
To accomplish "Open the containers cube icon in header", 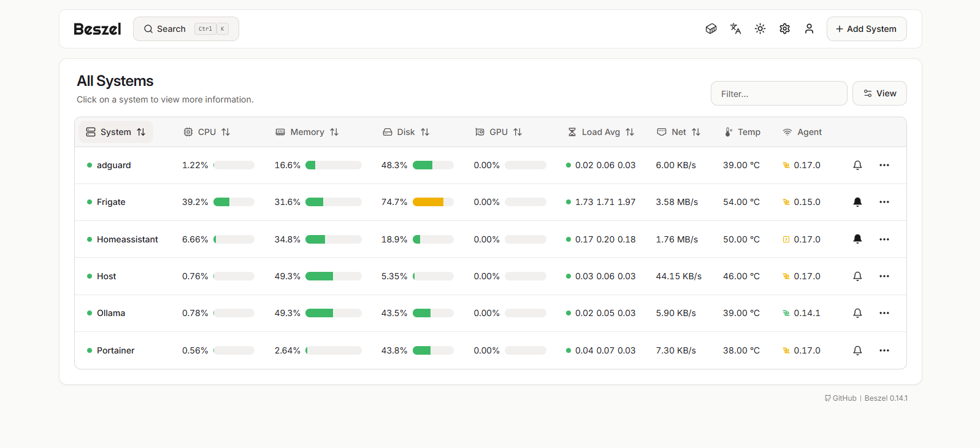I will coord(711,29).
